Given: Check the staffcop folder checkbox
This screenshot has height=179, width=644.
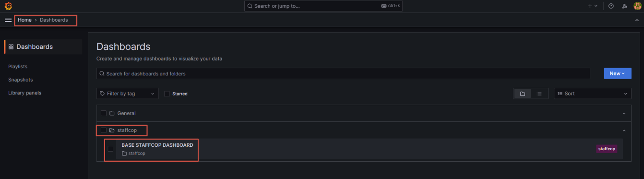Looking at the screenshot, I should [x=104, y=130].
